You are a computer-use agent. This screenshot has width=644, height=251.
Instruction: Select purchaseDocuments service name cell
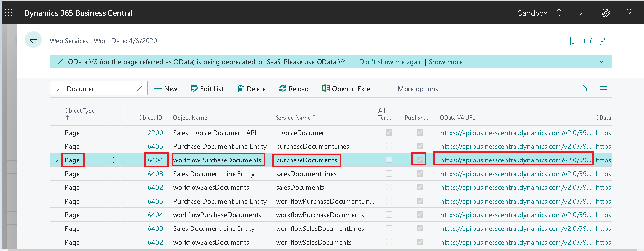pos(306,160)
